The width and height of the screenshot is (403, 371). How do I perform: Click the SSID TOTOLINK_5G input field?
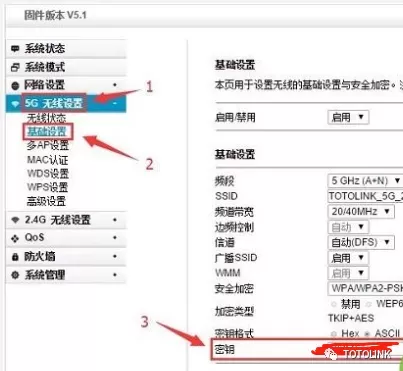coord(365,196)
